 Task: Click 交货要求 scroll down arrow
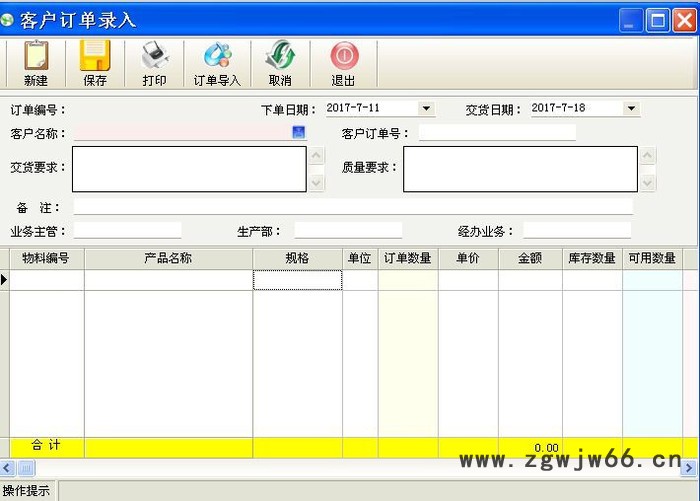[316, 183]
